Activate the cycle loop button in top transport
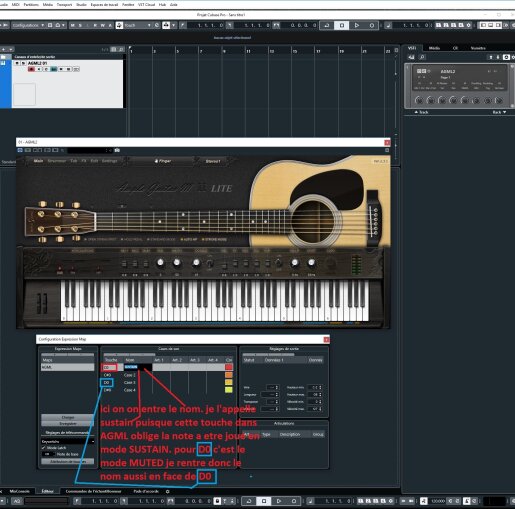 [x=327, y=25]
